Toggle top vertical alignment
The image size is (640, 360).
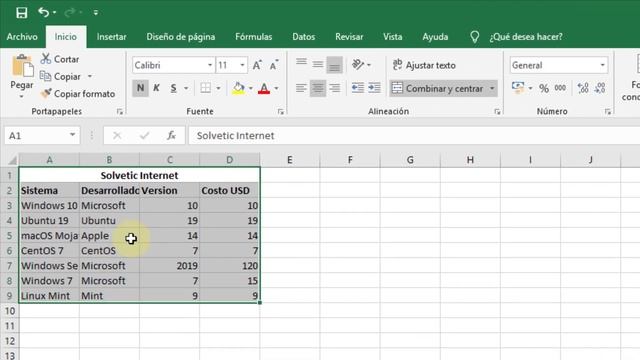[302, 64]
